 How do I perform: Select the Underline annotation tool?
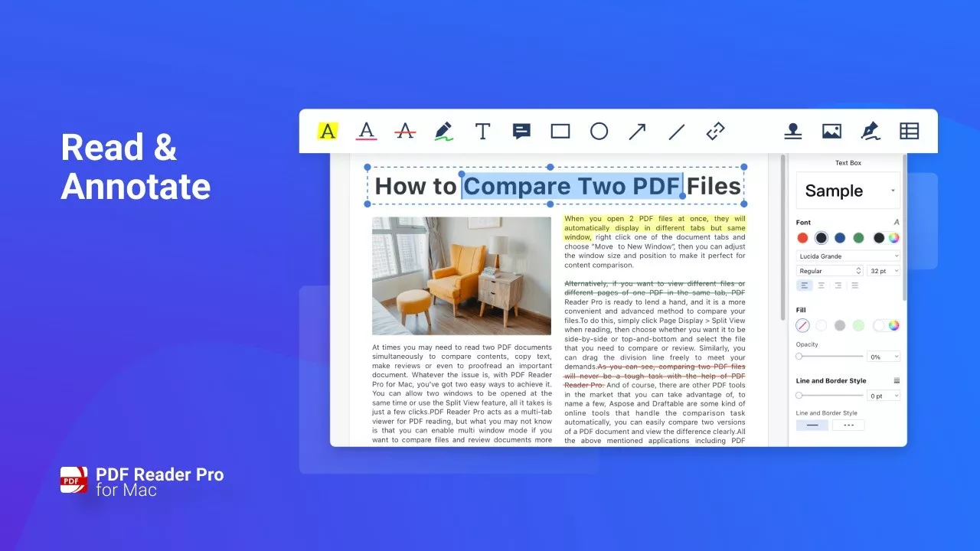click(x=367, y=131)
